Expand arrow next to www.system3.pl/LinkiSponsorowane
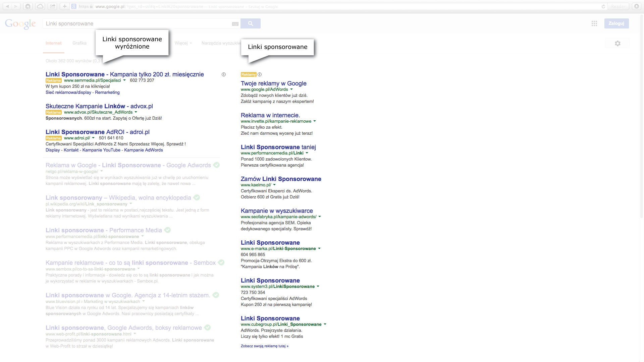Image resolution: width=644 pixels, height=362 pixels. click(x=318, y=287)
